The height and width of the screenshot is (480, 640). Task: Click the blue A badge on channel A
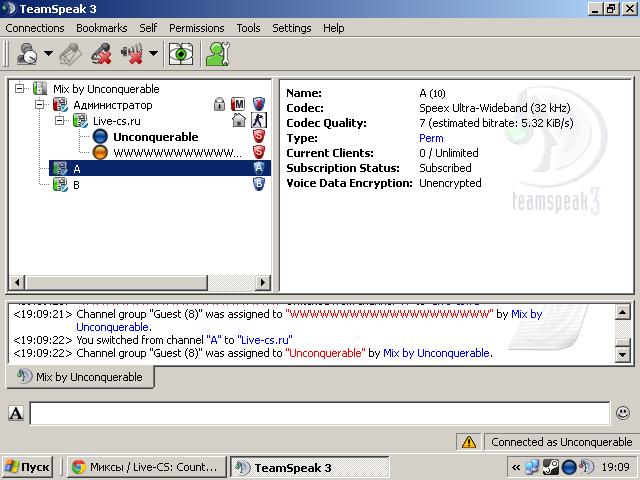[259, 168]
